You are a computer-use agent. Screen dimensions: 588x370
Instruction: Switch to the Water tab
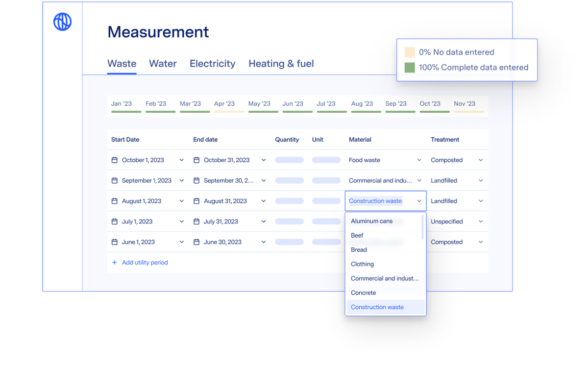163,63
